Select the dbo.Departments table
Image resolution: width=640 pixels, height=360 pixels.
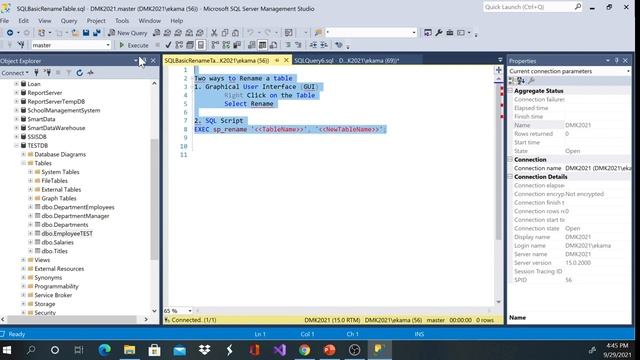[64, 225]
